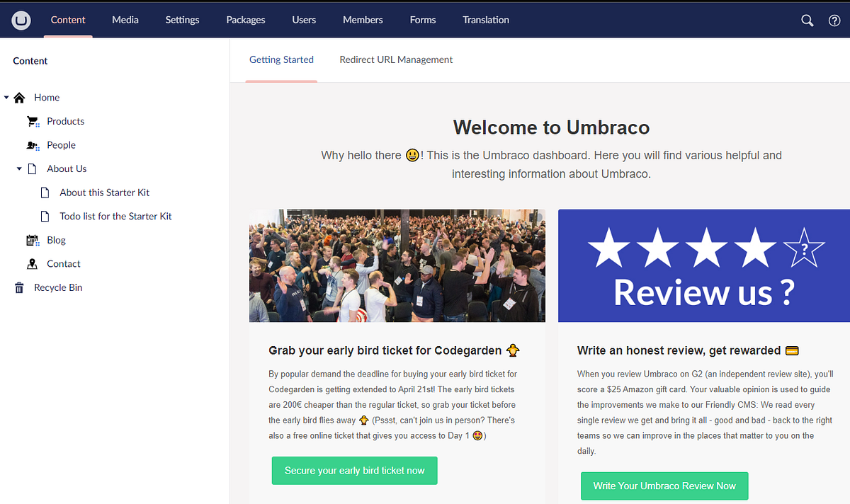
Task: Open the Forms section
Action: pos(423,20)
